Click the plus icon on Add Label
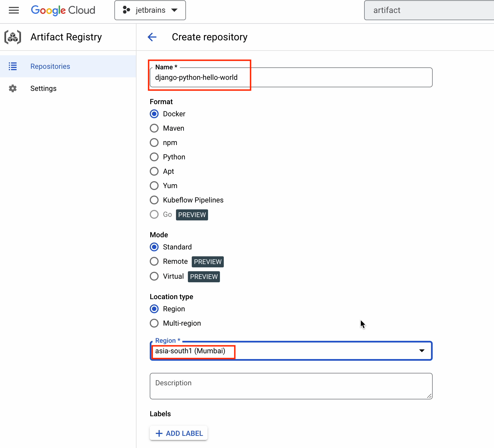 [x=159, y=433]
